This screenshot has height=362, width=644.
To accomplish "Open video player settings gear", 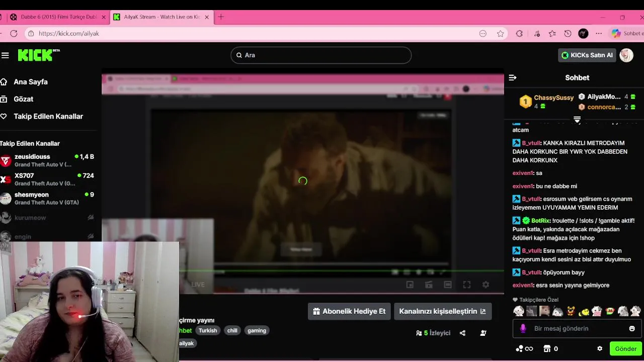I will click(486, 285).
